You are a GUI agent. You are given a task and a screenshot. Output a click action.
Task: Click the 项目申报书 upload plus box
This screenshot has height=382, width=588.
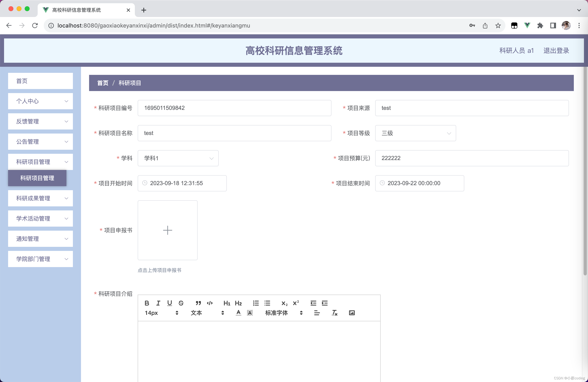(167, 230)
